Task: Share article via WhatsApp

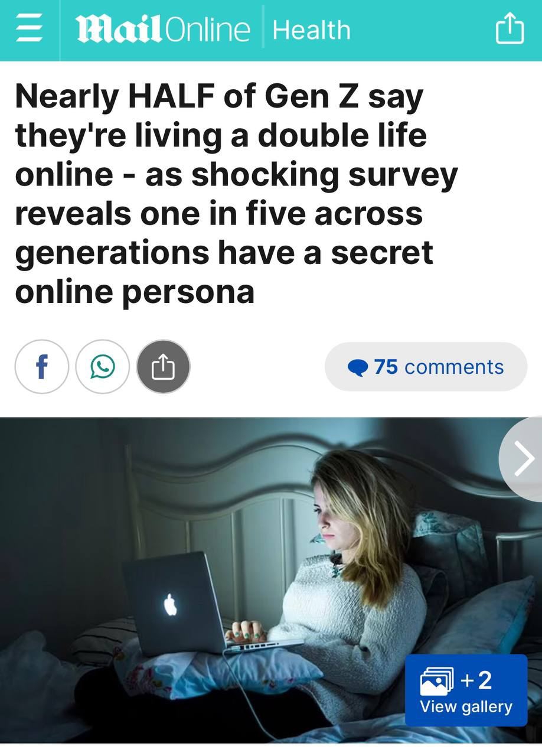Action: tap(103, 367)
